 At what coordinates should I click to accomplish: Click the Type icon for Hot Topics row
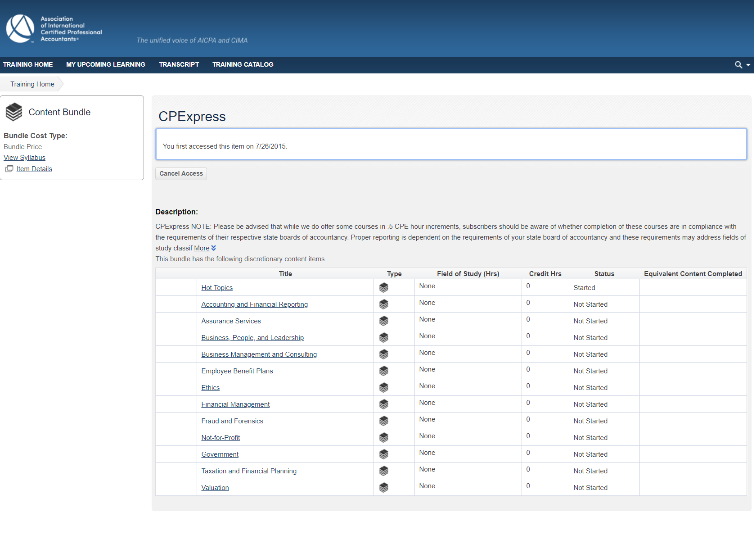pyautogui.click(x=384, y=287)
